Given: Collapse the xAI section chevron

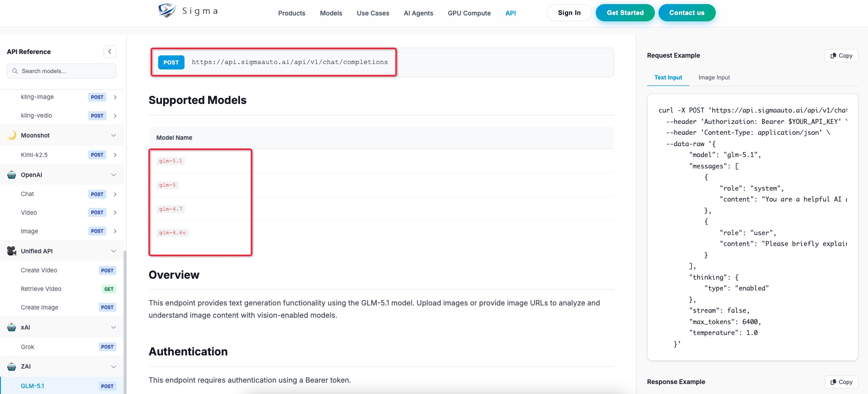Looking at the screenshot, I should click(114, 327).
